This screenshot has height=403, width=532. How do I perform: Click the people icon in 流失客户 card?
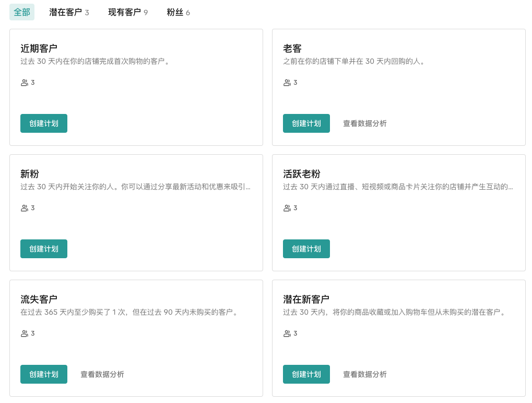pos(24,333)
